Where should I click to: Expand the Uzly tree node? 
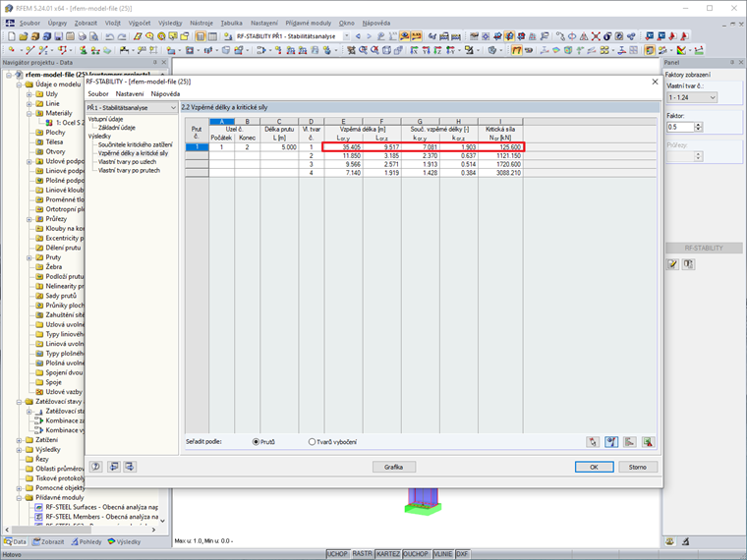(29, 94)
